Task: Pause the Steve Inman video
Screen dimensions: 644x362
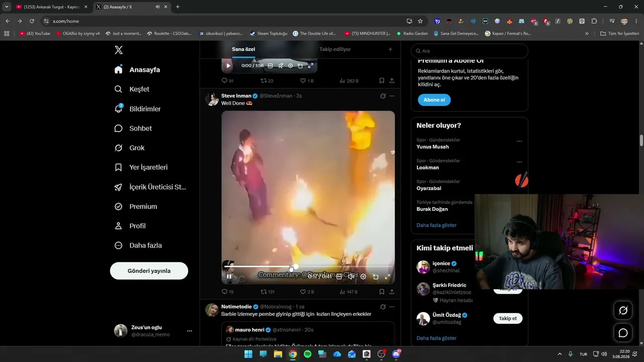Action: point(229,276)
